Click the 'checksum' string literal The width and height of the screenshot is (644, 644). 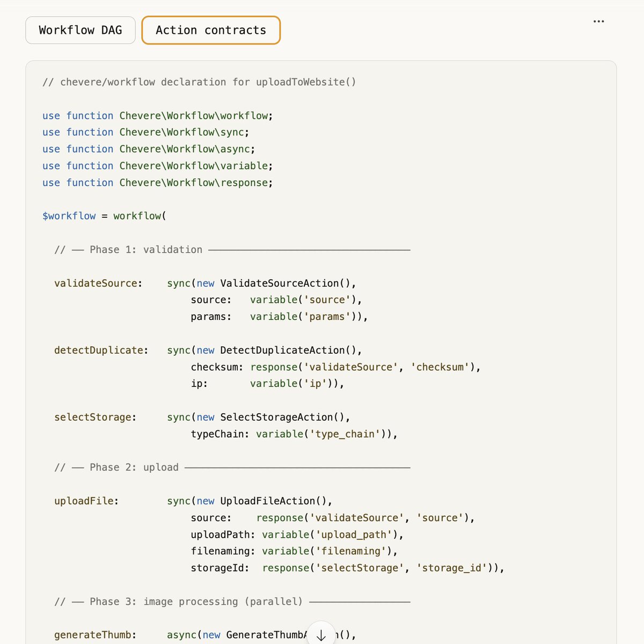pos(440,367)
